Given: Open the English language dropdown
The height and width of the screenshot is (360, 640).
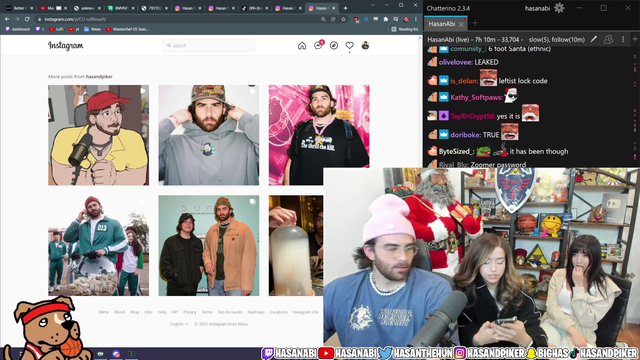Looking at the screenshot, I should tap(179, 324).
